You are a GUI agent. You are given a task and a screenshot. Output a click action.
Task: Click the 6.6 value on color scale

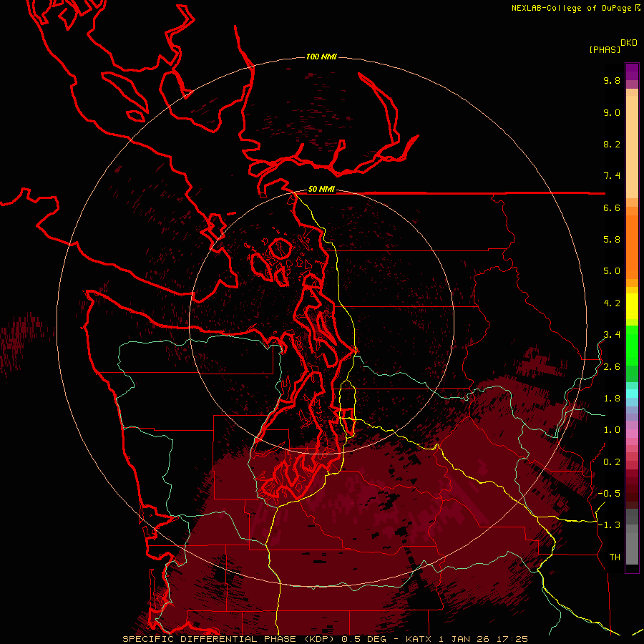(612, 208)
